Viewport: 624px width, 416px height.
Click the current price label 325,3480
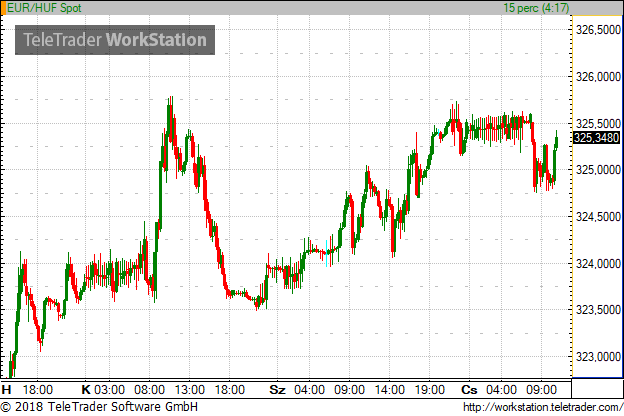597,138
